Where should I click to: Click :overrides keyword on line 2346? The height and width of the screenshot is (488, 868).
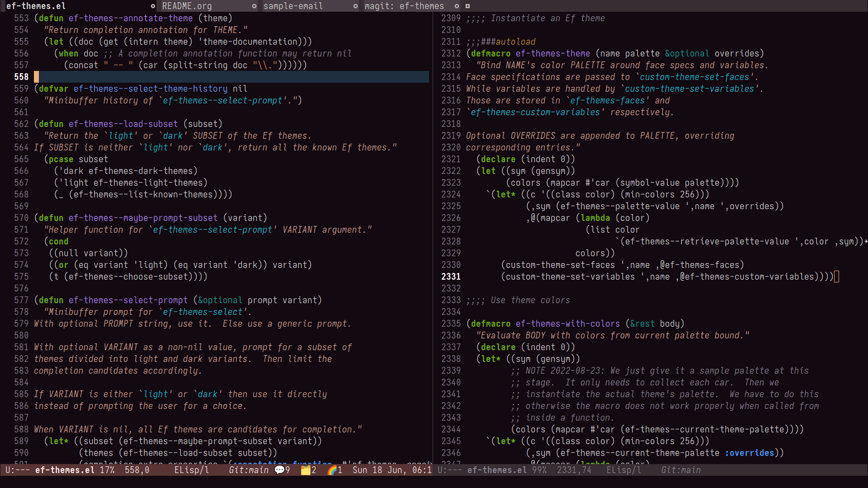pos(749,453)
